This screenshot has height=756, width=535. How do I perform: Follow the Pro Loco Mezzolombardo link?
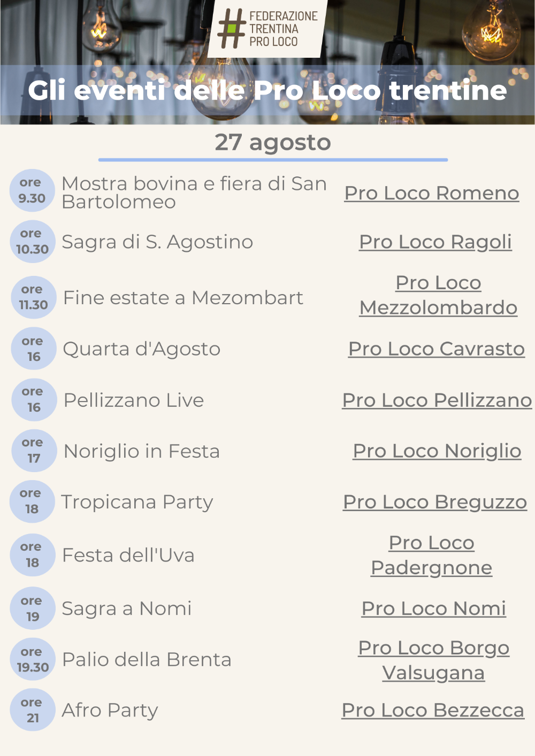(438, 295)
